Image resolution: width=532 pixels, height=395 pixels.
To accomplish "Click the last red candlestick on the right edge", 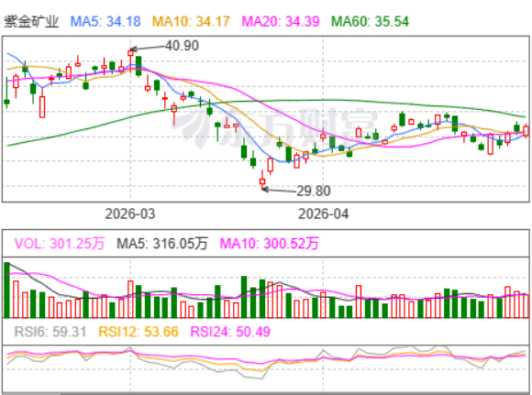I will pos(526,131).
